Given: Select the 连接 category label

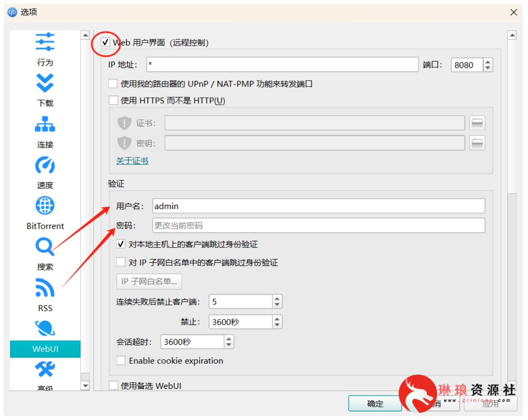Looking at the screenshot, I should click(x=45, y=145).
